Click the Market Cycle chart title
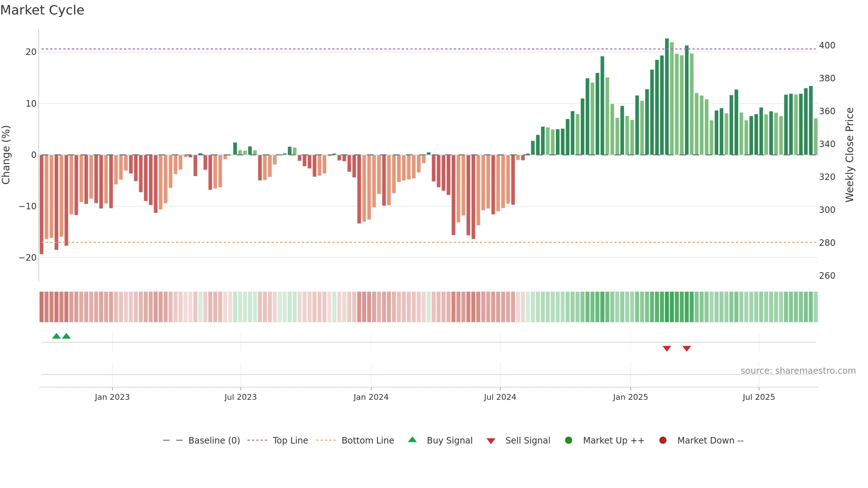 42,10
